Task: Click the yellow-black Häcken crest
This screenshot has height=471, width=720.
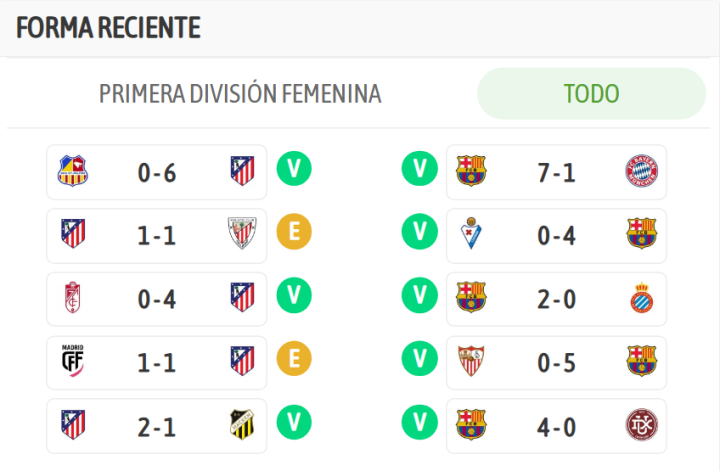Action: point(241,425)
